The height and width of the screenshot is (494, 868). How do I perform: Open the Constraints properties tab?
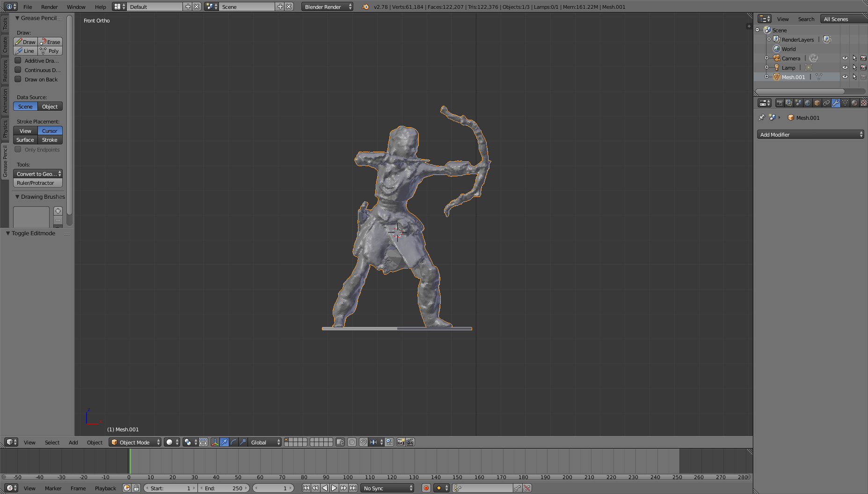[826, 103]
